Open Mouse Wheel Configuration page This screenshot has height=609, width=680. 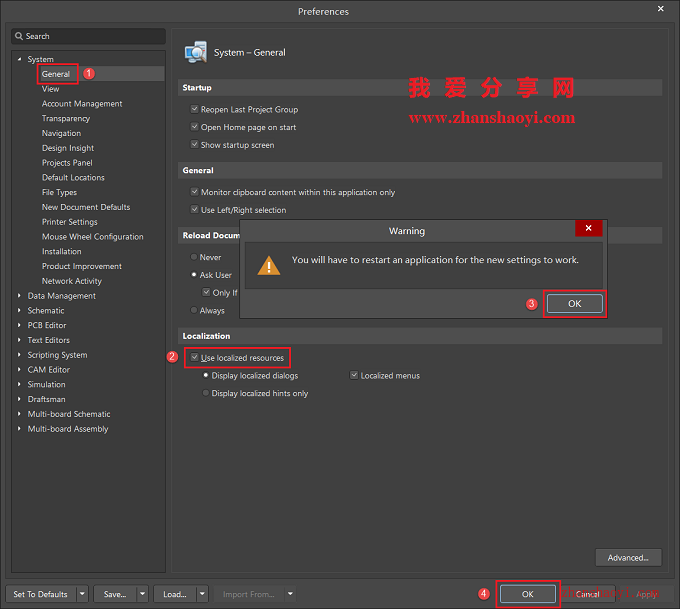click(x=92, y=236)
